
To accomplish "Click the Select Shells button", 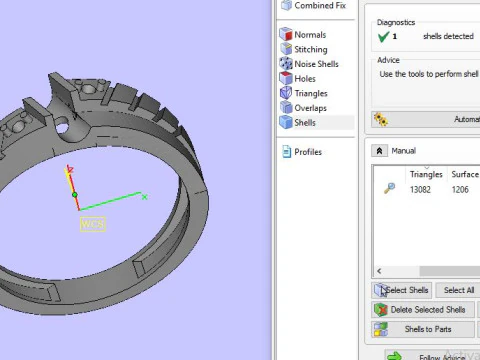I will pyautogui.click(x=402, y=290).
